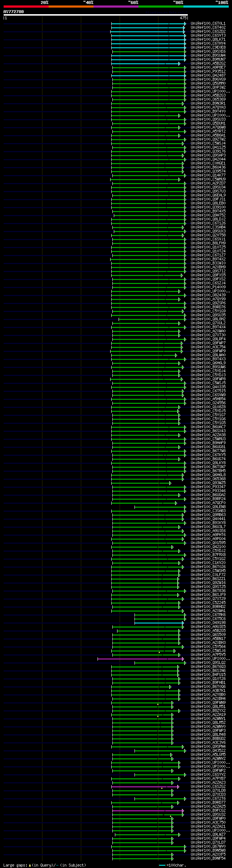Image resolution: width=232 pixels, height=868 pixels.
Task: Select the UniRef100_Q9LEN8 label
Action: (208, 507)
